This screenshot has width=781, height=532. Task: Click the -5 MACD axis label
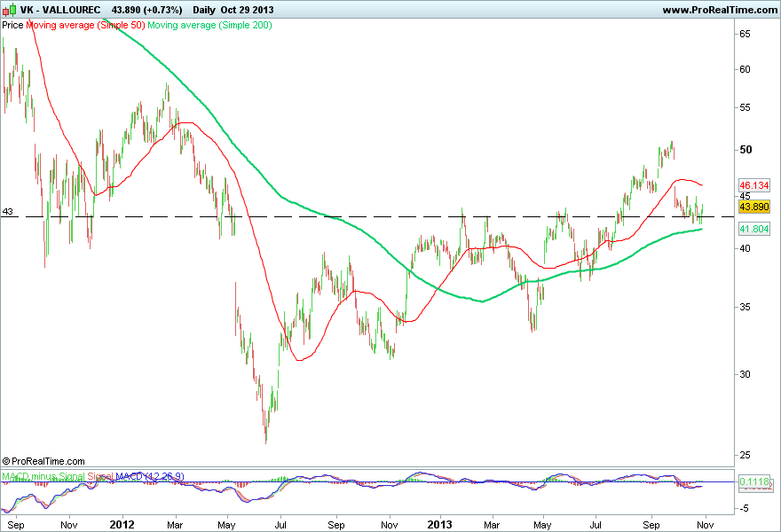coord(743,509)
